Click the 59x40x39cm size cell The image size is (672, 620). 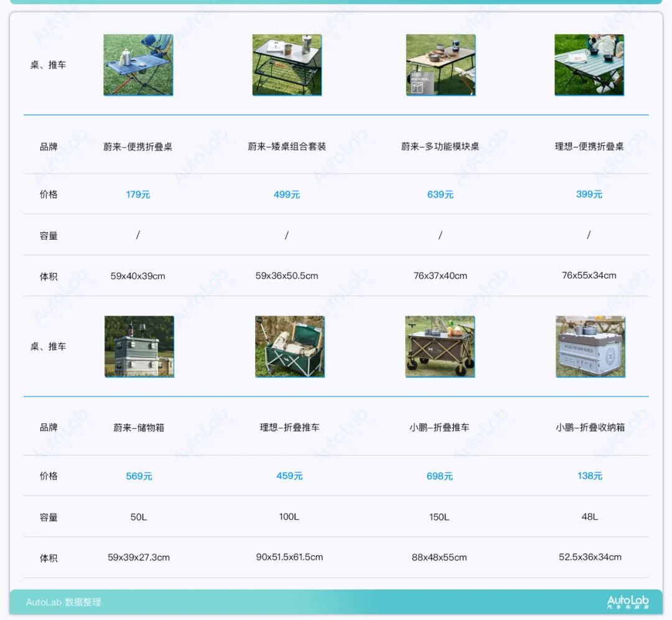tap(138, 276)
